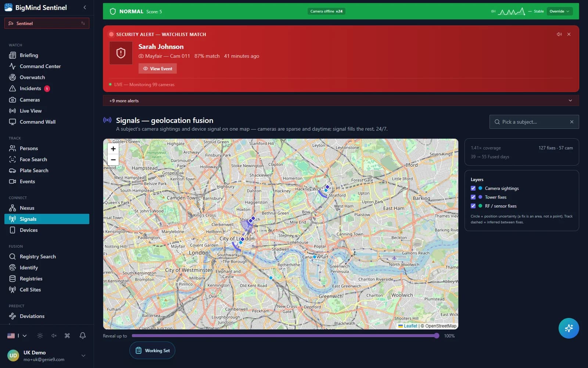
Task: Click the Cell Sites antenna icon
Action: pyautogui.click(x=12, y=290)
